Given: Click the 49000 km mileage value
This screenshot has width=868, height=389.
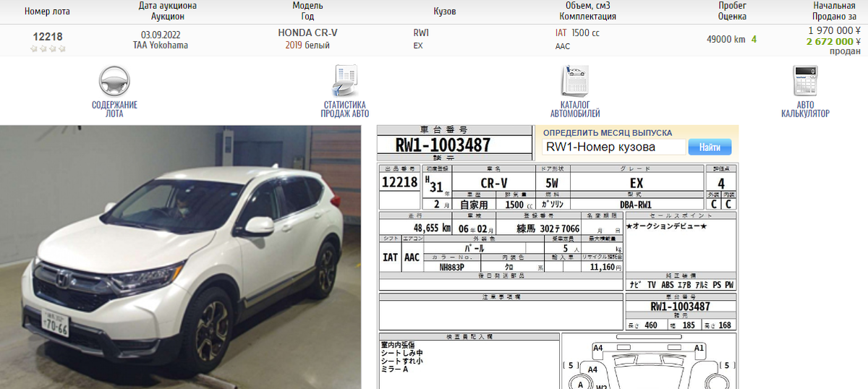Looking at the screenshot, I should click(x=726, y=40).
